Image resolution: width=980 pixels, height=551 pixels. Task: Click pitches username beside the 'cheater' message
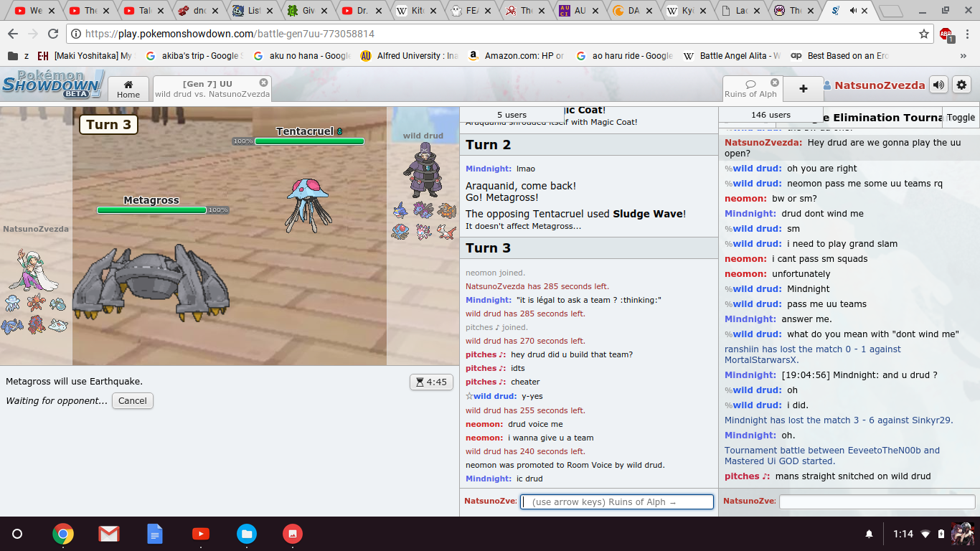(x=486, y=382)
